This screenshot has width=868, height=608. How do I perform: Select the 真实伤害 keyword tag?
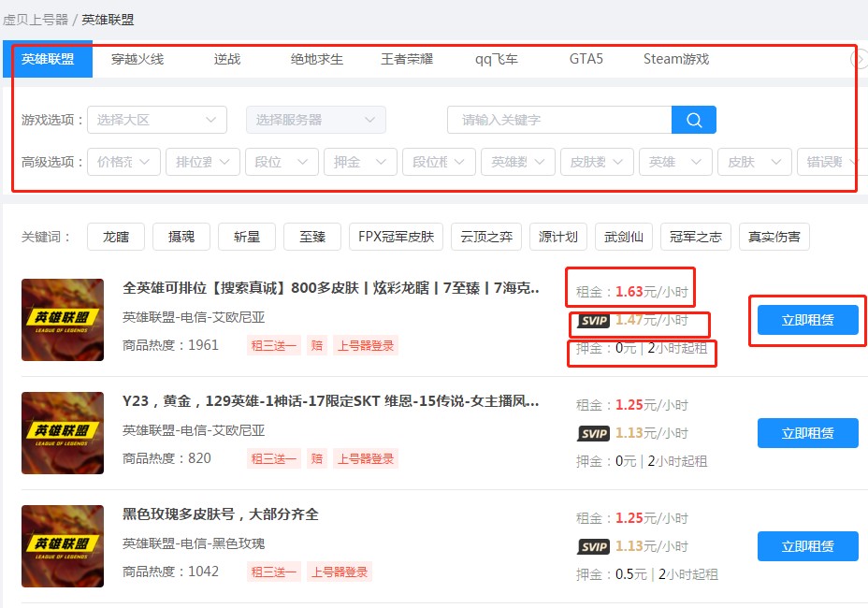(774, 237)
